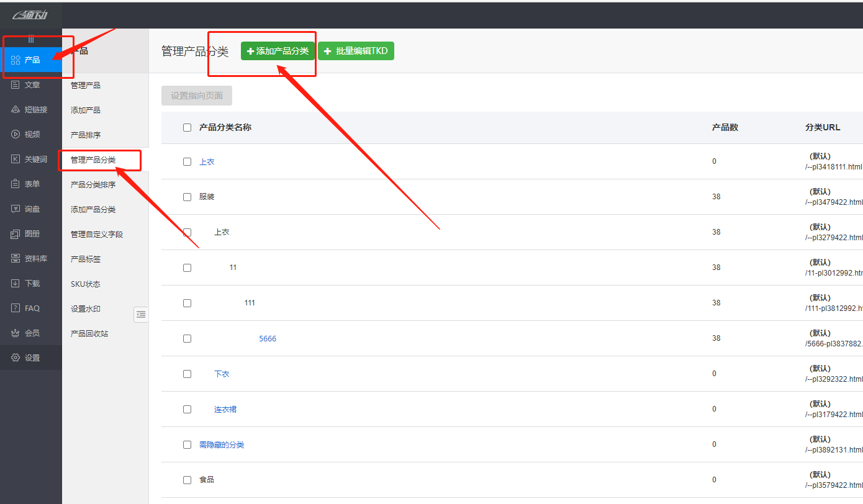Check the select-all checkbox in table header
Screen dimensions: 863x504
tap(187, 128)
